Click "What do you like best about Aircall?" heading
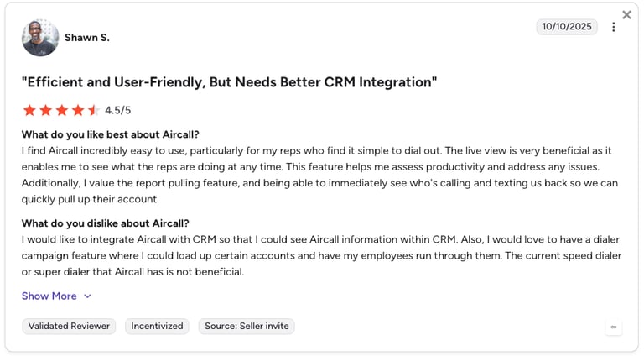 click(111, 134)
